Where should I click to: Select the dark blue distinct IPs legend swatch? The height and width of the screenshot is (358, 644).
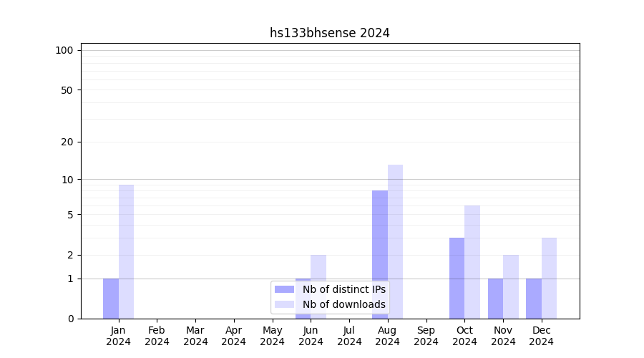click(284, 289)
